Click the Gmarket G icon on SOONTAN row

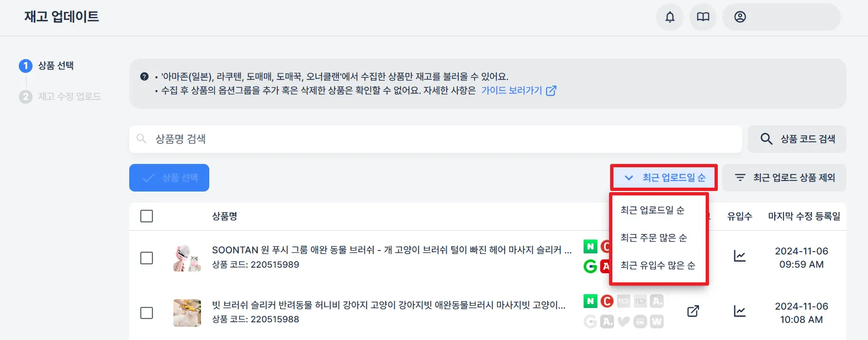click(x=590, y=267)
